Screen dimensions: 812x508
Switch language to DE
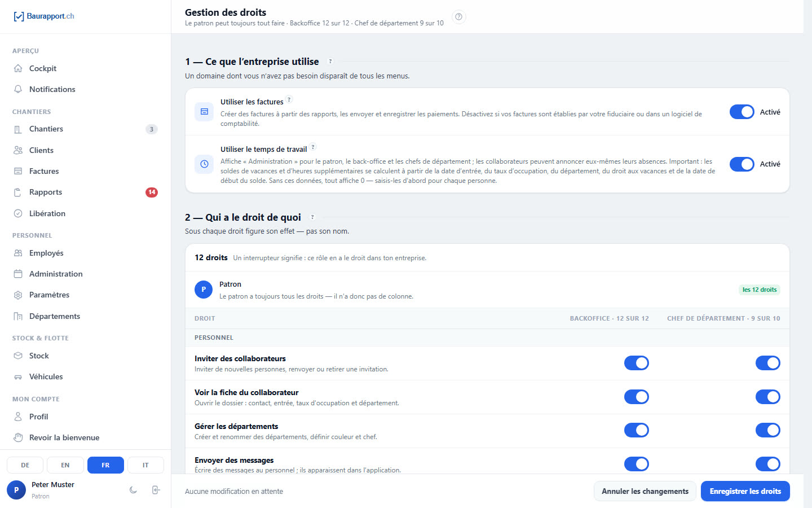pos(25,465)
